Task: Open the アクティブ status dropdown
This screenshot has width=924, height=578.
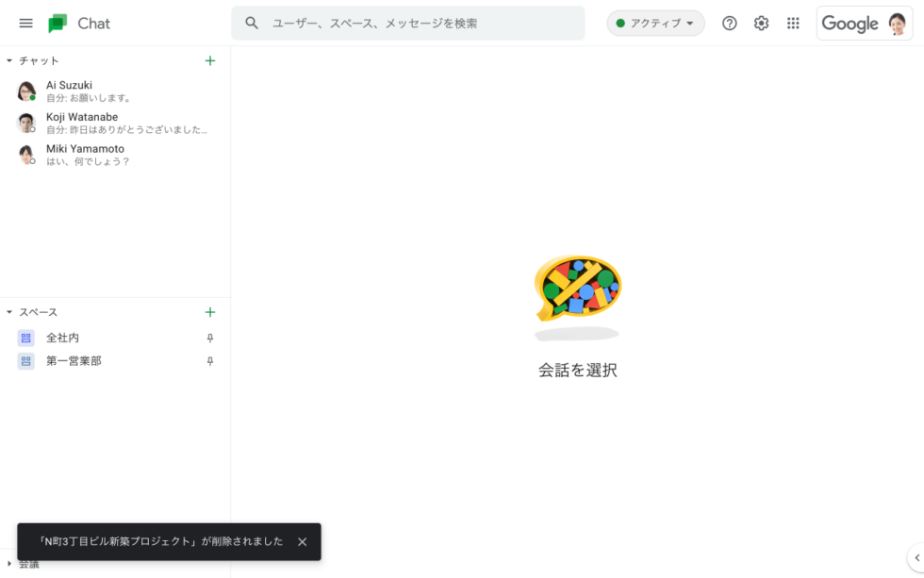Action: [655, 24]
